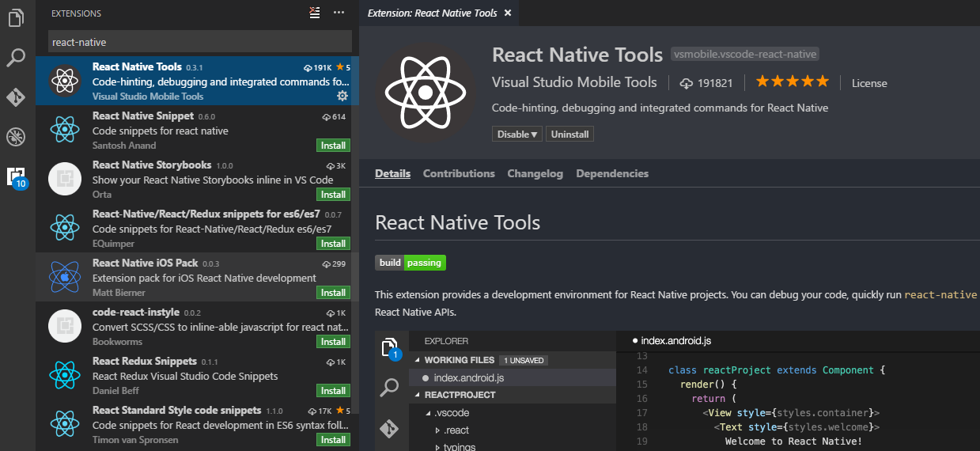The height and width of the screenshot is (451, 980).
Task: Open the Disable dropdown for the extension
Action: tap(518, 135)
